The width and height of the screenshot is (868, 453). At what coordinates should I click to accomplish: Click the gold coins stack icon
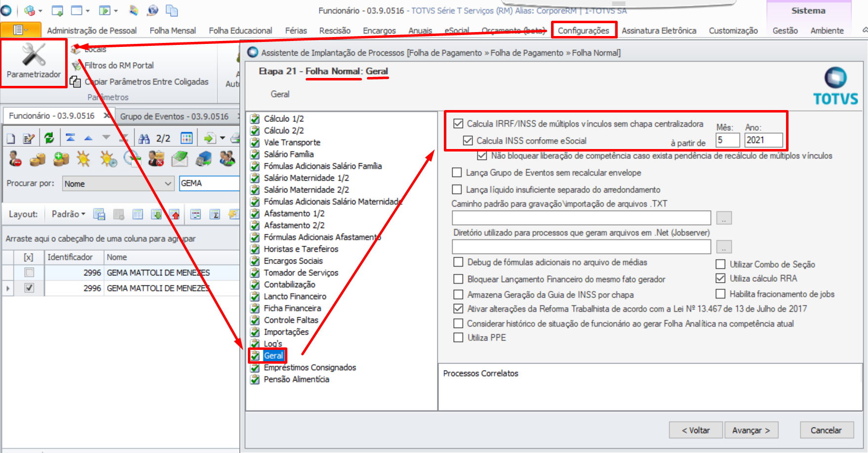click(38, 159)
